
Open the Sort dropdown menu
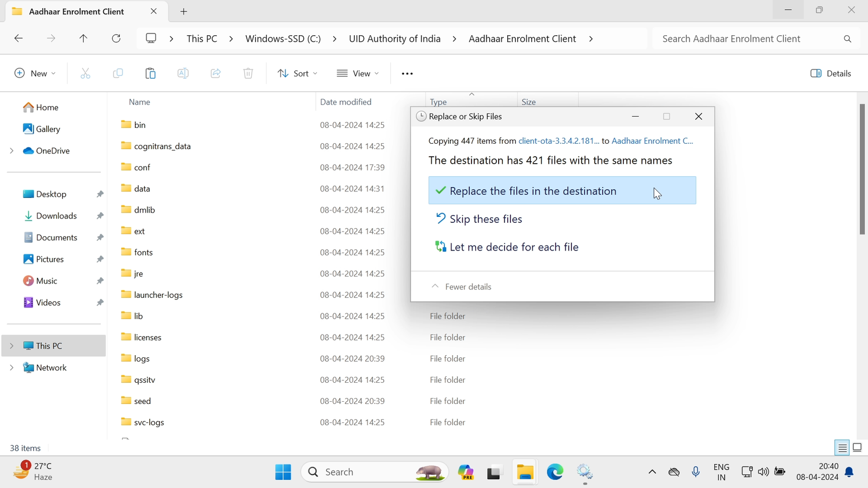pos(297,73)
